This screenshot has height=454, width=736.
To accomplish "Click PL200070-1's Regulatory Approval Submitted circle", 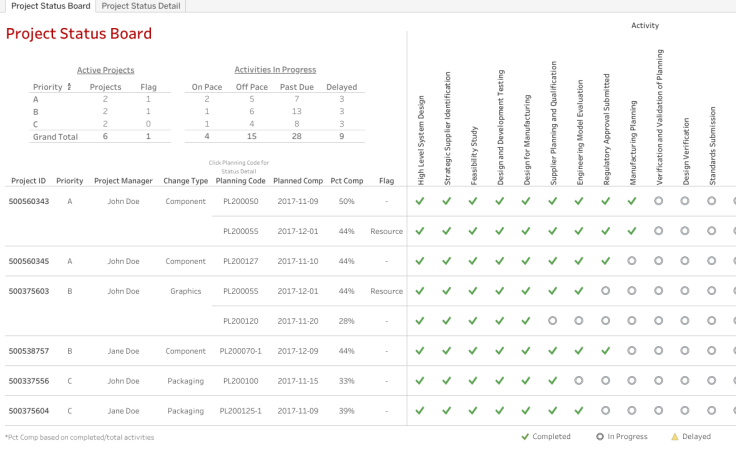I will click(x=606, y=351).
